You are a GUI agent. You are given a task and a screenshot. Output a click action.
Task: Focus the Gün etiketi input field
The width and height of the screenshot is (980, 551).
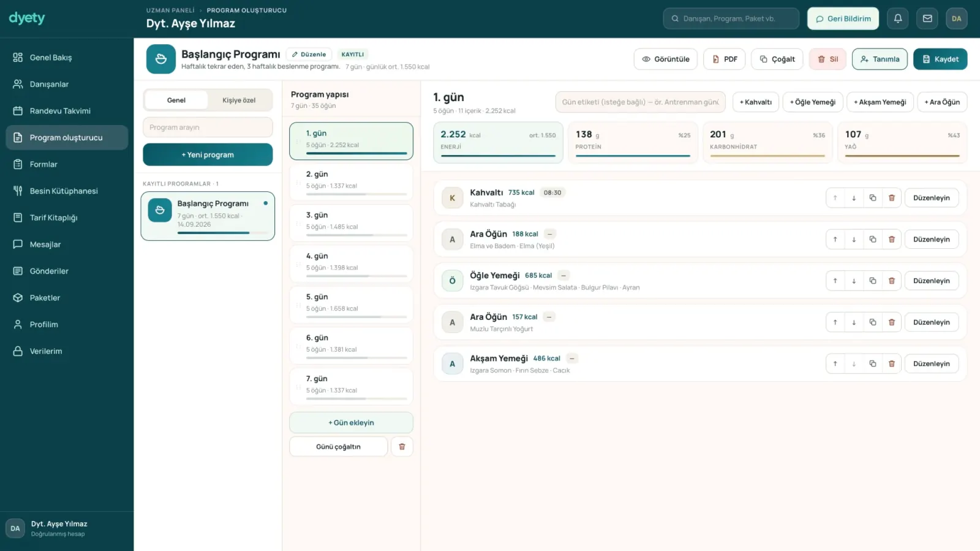click(640, 102)
